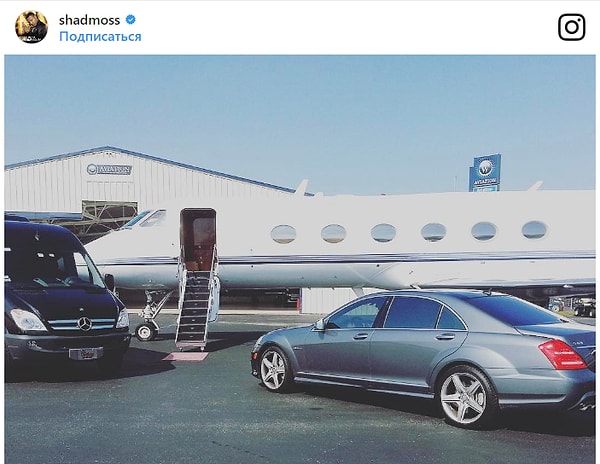Click the sedan's side mirror
Viewport: 600px width, 464px height.
pyautogui.click(x=320, y=325)
